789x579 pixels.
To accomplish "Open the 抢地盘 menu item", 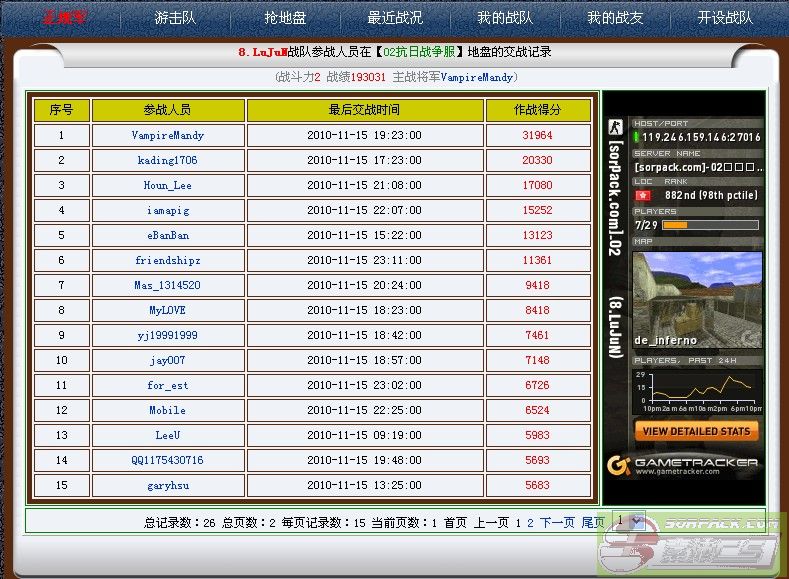I will tap(285, 18).
